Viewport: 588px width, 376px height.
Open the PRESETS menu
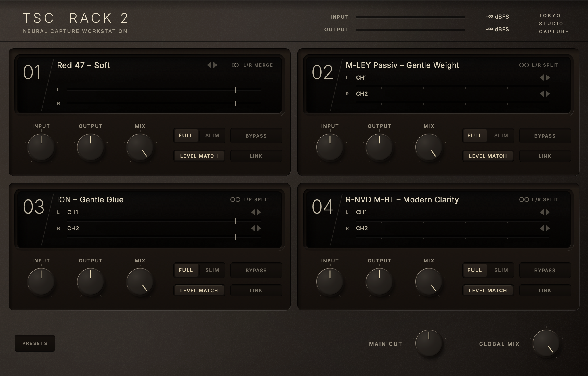coord(35,343)
